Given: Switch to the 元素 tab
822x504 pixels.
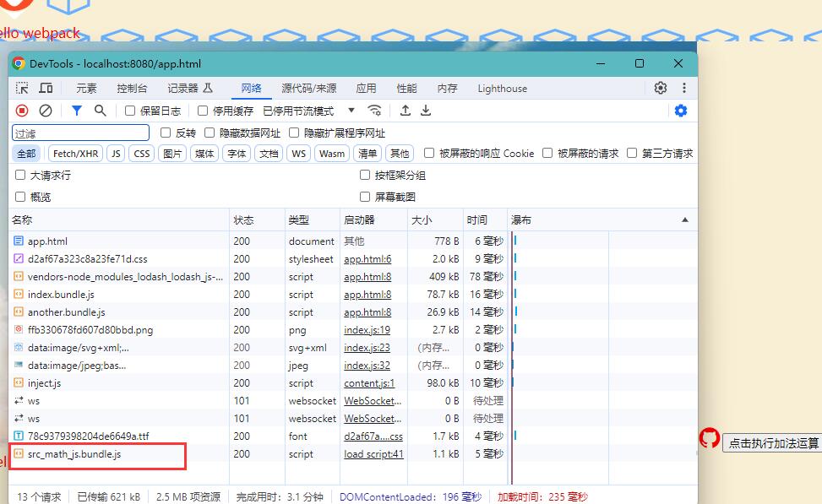Looking at the screenshot, I should point(86,89).
